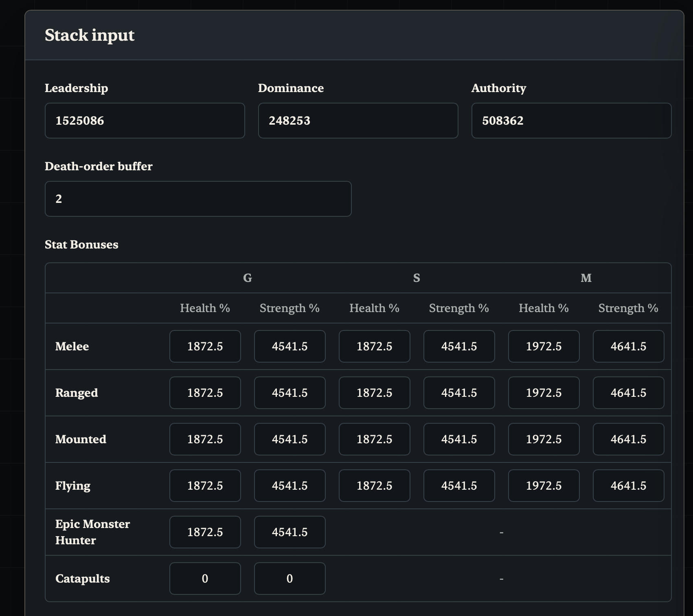The image size is (693, 616).
Task: Select Ranged S Health % field
Action: [374, 393]
